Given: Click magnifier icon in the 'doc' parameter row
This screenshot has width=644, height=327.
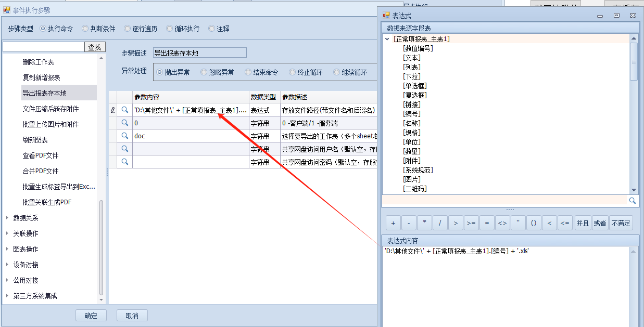Looking at the screenshot, I should point(124,136).
